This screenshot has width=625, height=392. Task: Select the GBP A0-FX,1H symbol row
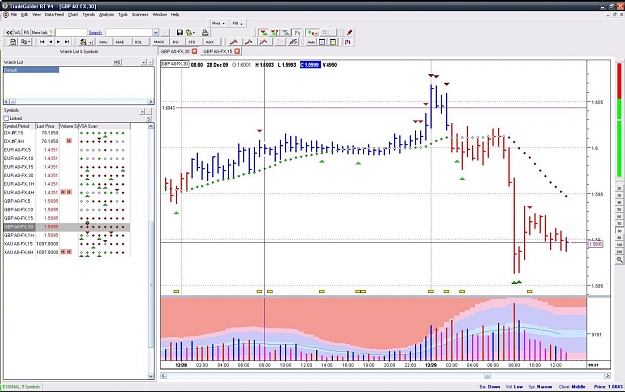point(67,235)
